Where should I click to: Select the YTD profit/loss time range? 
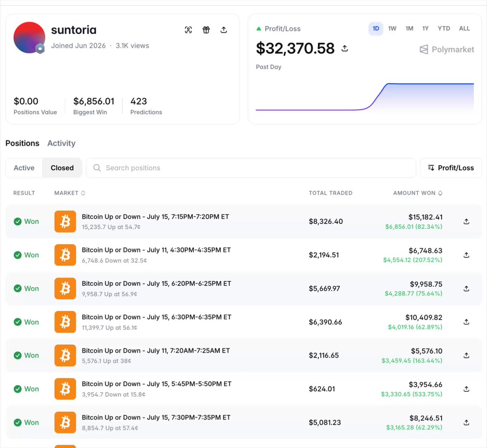pyautogui.click(x=444, y=28)
